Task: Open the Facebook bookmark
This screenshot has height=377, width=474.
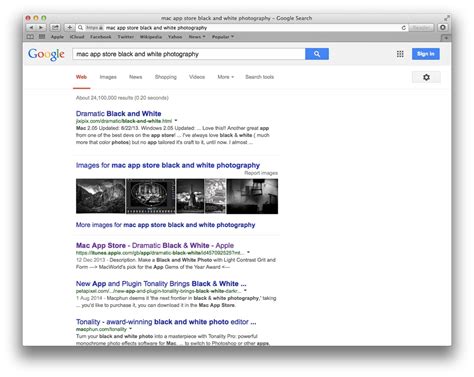Action: tap(101, 37)
